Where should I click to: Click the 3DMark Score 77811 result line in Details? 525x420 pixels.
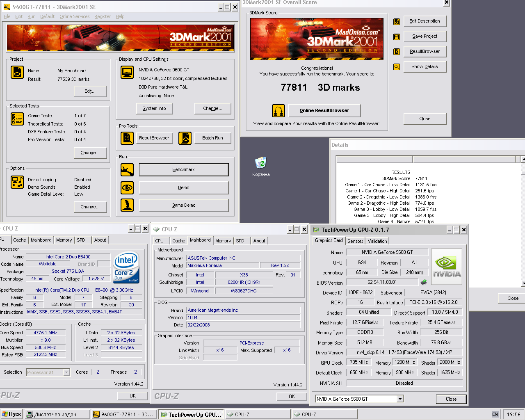(x=404, y=178)
